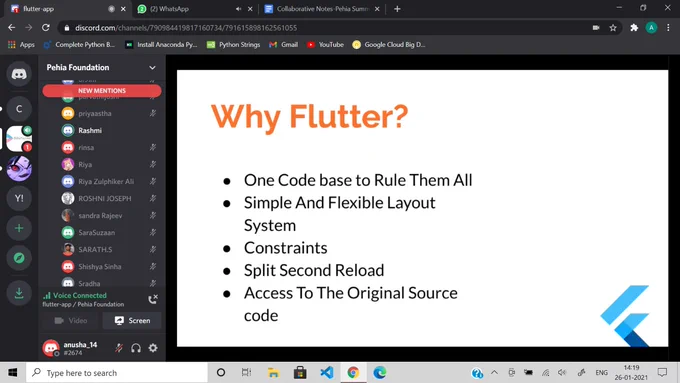Open Complete Python B... bookmark
The width and height of the screenshot is (680, 383).
[x=80, y=45]
